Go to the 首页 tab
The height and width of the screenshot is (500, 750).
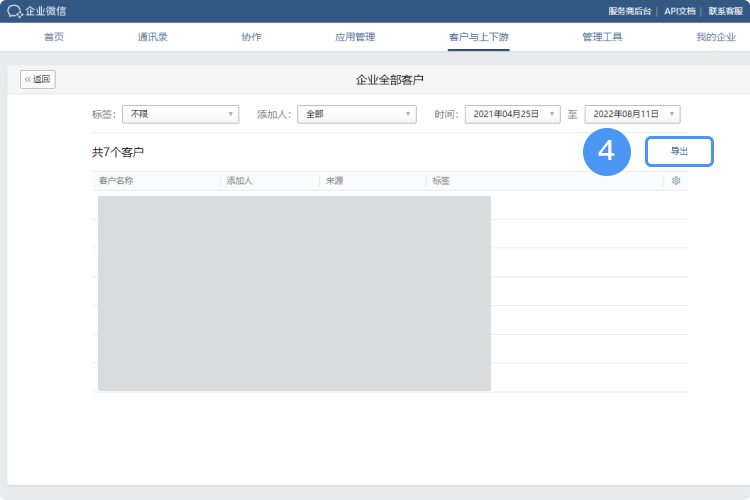pos(54,37)
